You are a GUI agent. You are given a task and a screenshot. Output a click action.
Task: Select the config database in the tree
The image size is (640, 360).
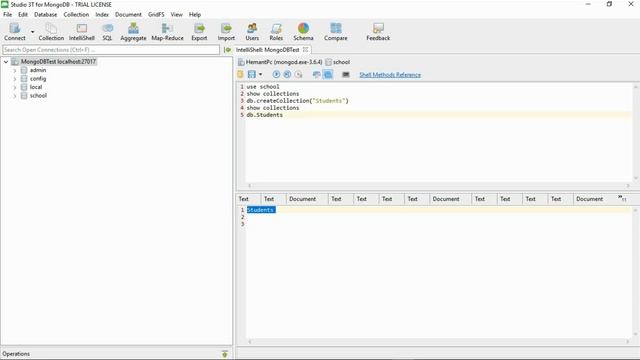tap(38, 78)
